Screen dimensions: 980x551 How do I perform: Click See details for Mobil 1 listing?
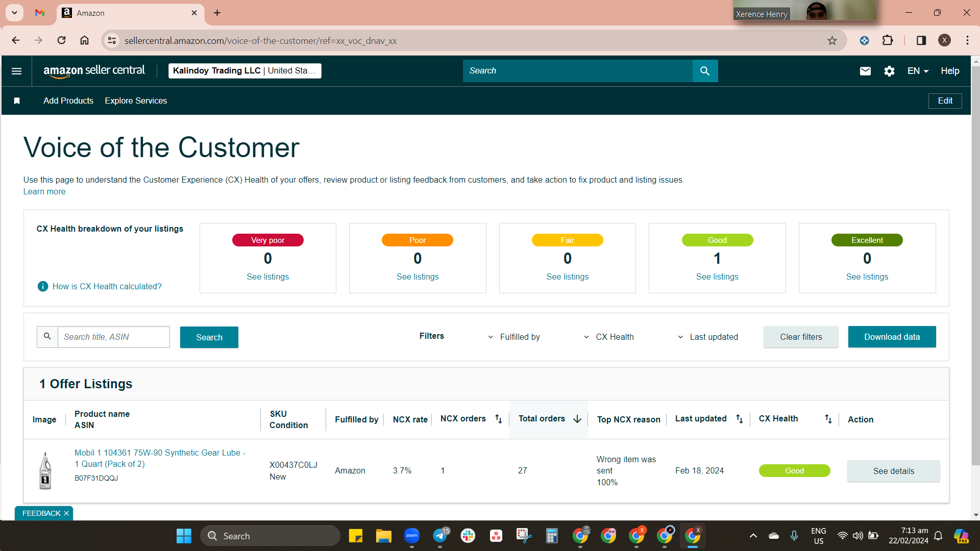point(893,471)
